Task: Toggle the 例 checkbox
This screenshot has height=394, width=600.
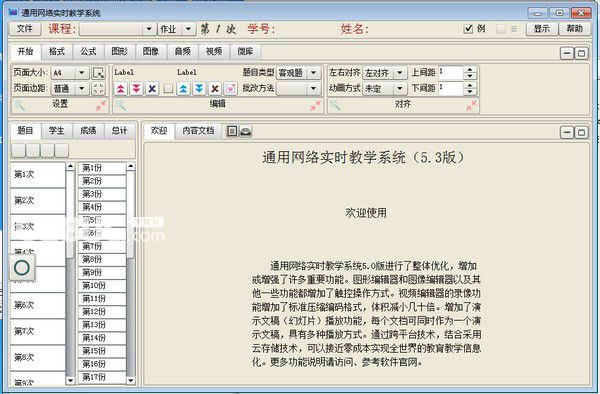Action: (x=468, y=29)
